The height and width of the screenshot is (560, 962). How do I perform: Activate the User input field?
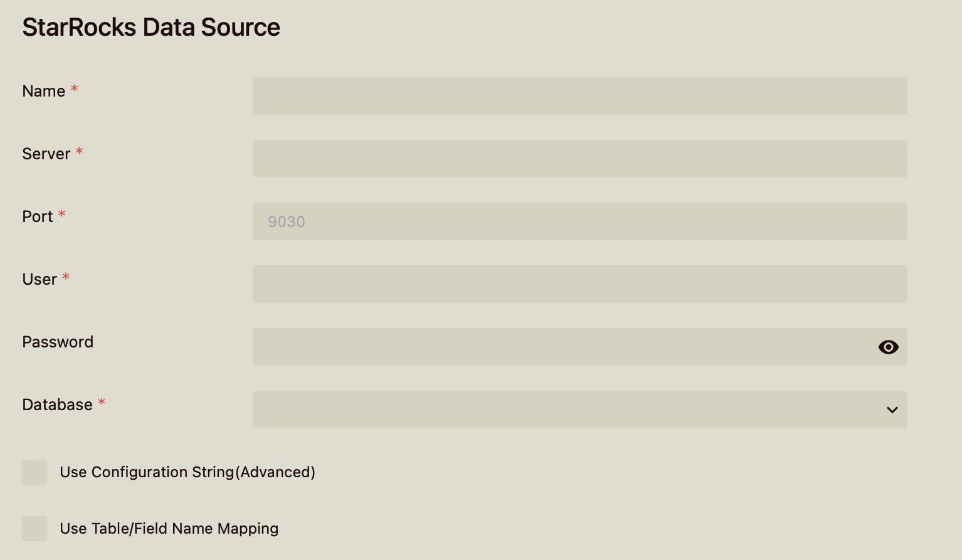(579, 284)
